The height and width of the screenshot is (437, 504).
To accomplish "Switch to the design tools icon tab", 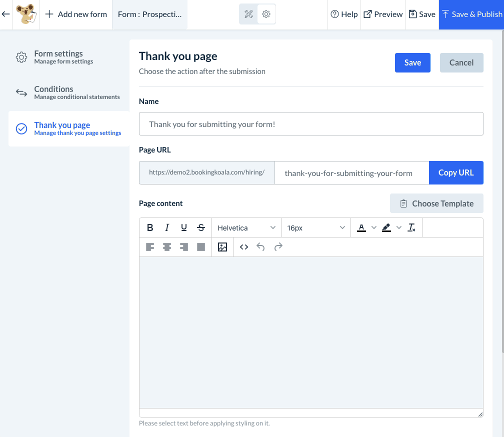I will 248,14.
